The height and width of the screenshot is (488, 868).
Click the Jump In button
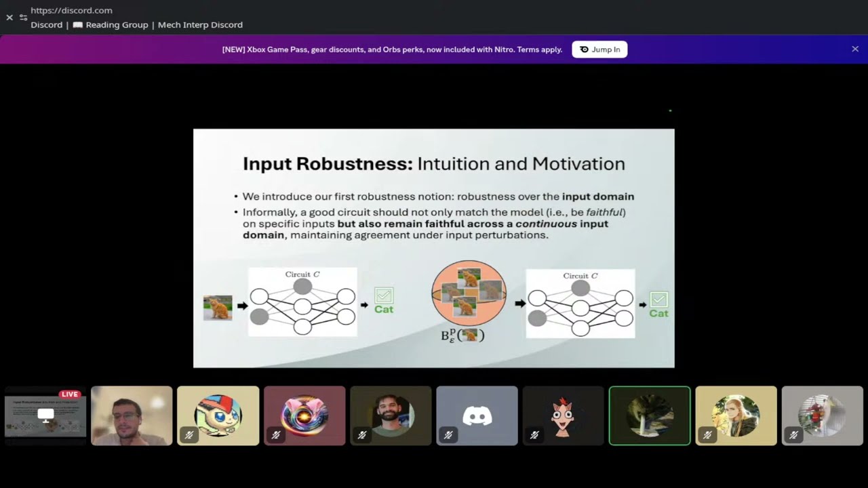click(x=599, y=49)
